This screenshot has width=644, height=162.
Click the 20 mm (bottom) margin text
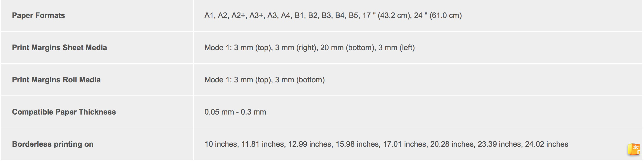tap(347, 48)
